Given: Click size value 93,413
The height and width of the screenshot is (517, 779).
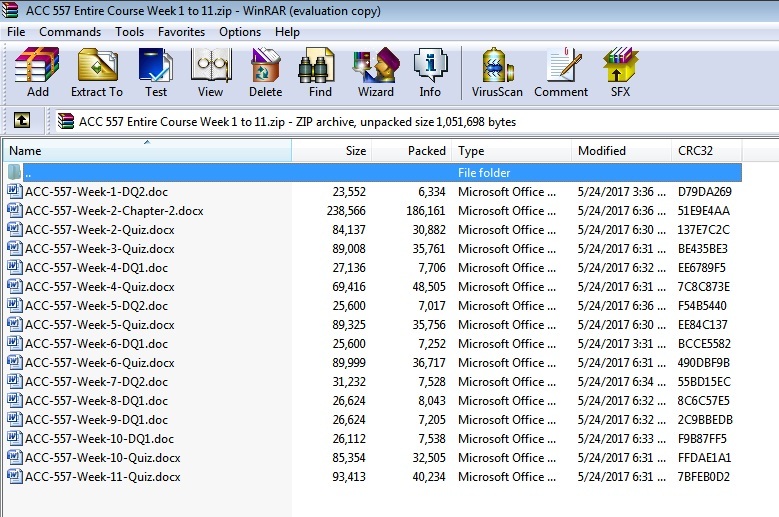Looking at the screenshot, I should click(x=349, y=477).
